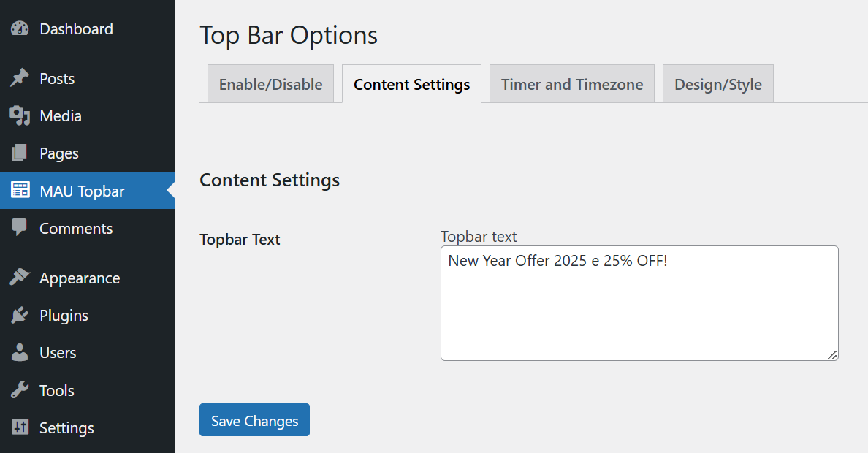The width and height of the screenshot is (868, 453).
Task: Click the Media camera-music icon
Action: pyautogui.click(x=20, y=116)
